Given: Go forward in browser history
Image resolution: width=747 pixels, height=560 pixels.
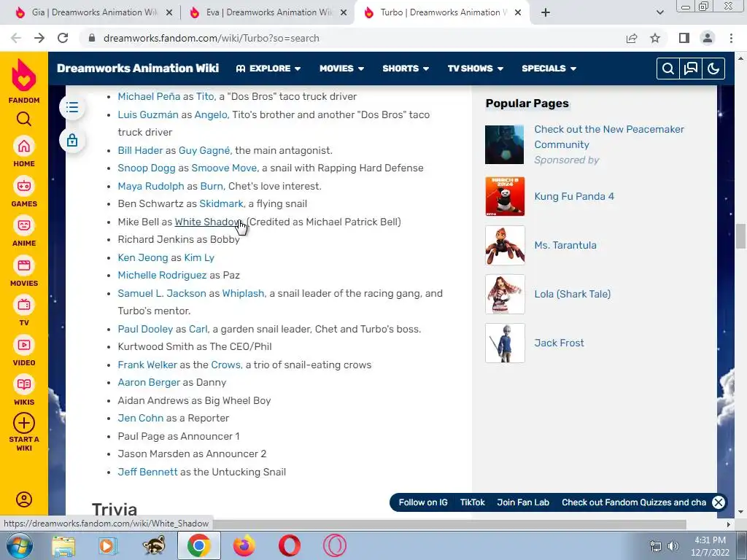Looking at the screenshot, I should (x=39, y=38).
